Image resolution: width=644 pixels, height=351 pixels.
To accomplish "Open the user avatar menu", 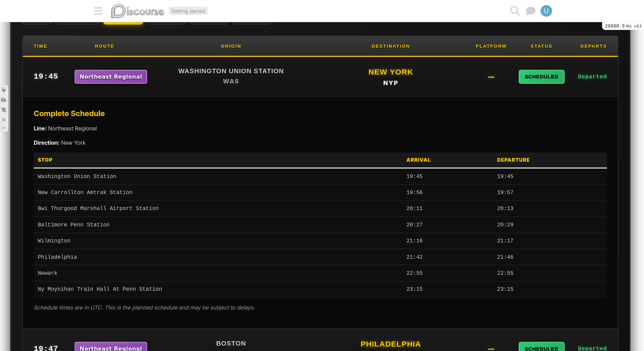I will (546, 11).
